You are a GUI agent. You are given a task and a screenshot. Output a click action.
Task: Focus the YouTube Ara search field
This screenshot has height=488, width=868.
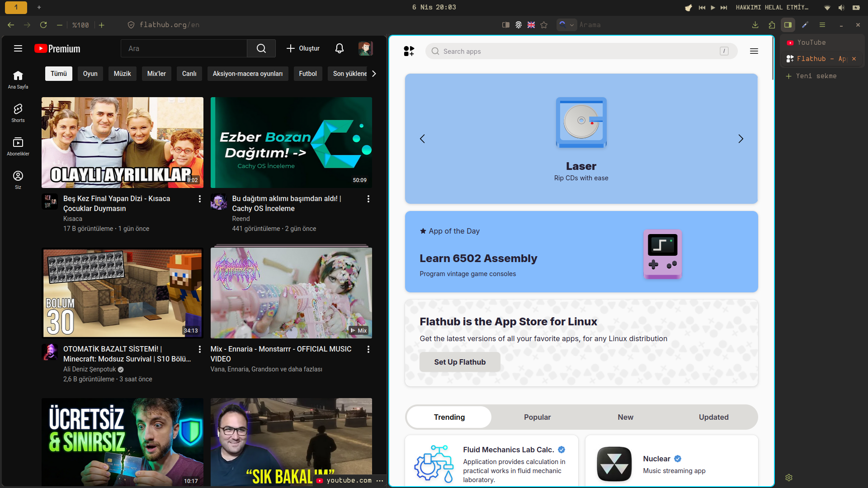click(x=184, y=48)
